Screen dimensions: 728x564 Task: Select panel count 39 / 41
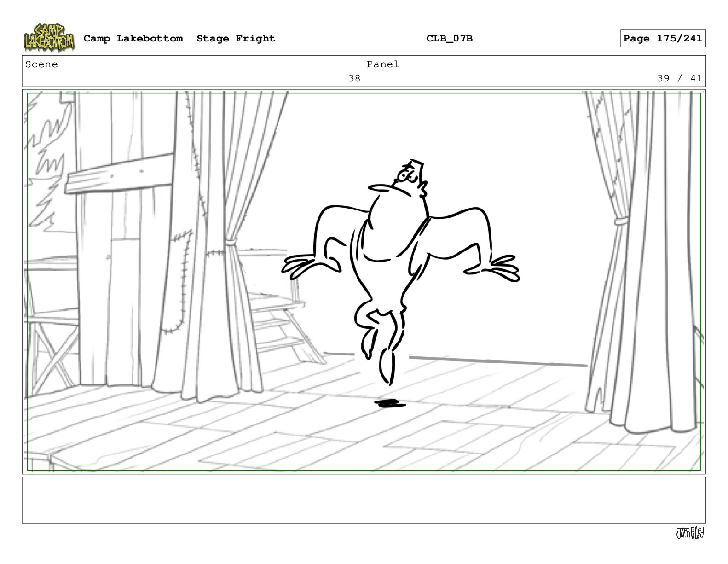[x=679, y=78]
